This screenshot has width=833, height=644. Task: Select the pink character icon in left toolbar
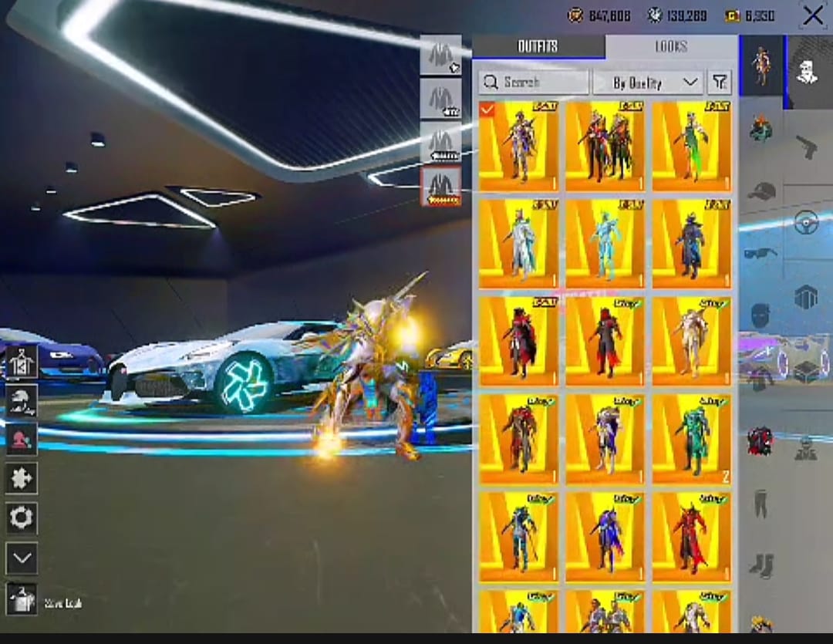[22, 439]
